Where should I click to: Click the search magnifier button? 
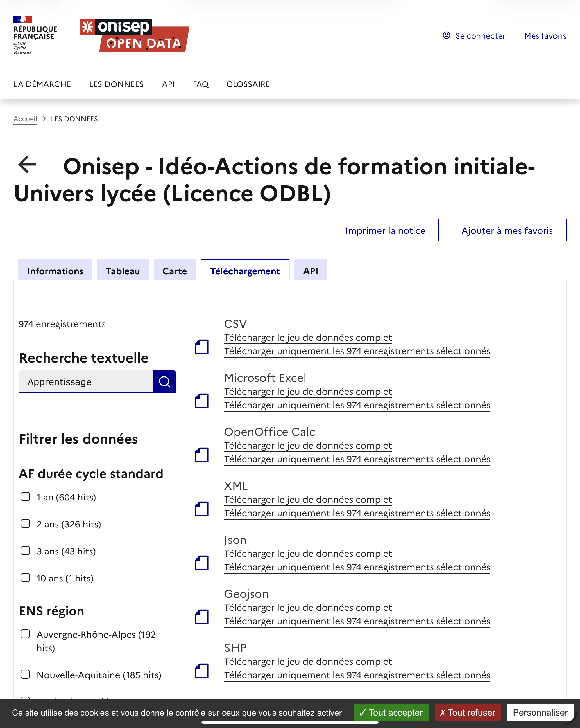coord(164,381)
